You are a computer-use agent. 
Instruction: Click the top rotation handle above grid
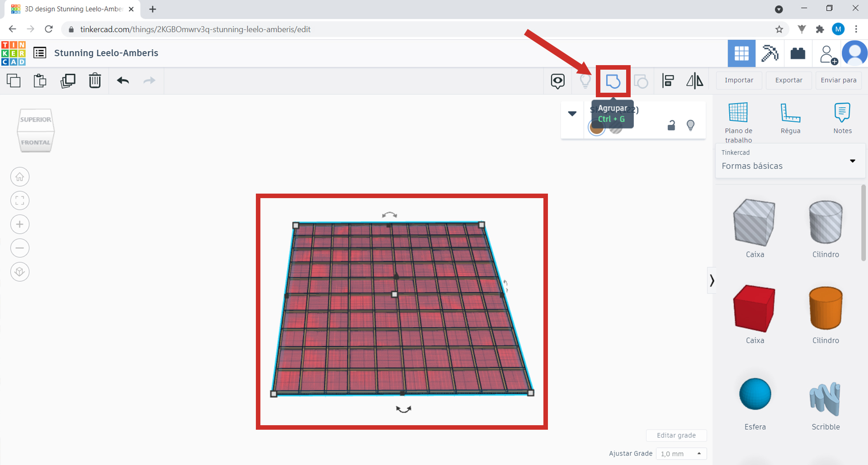[x=389, y=215]
